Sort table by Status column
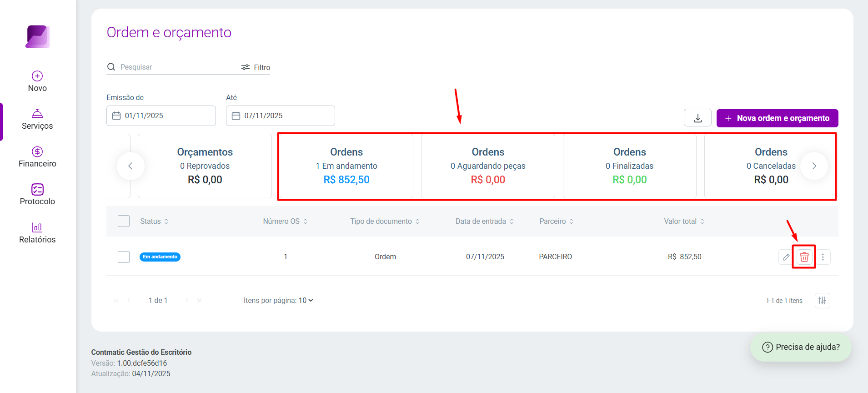868x393 pixels. pyautogui.click(x=154, y=221)
